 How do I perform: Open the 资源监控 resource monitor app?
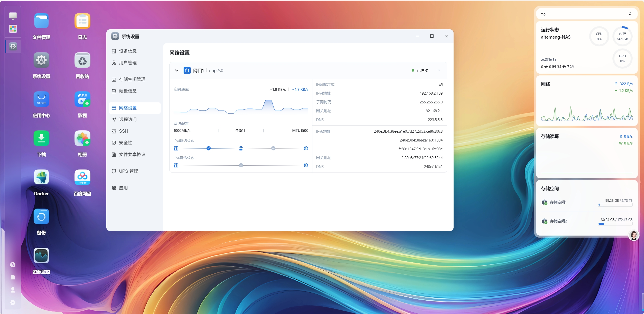[41, 256]
